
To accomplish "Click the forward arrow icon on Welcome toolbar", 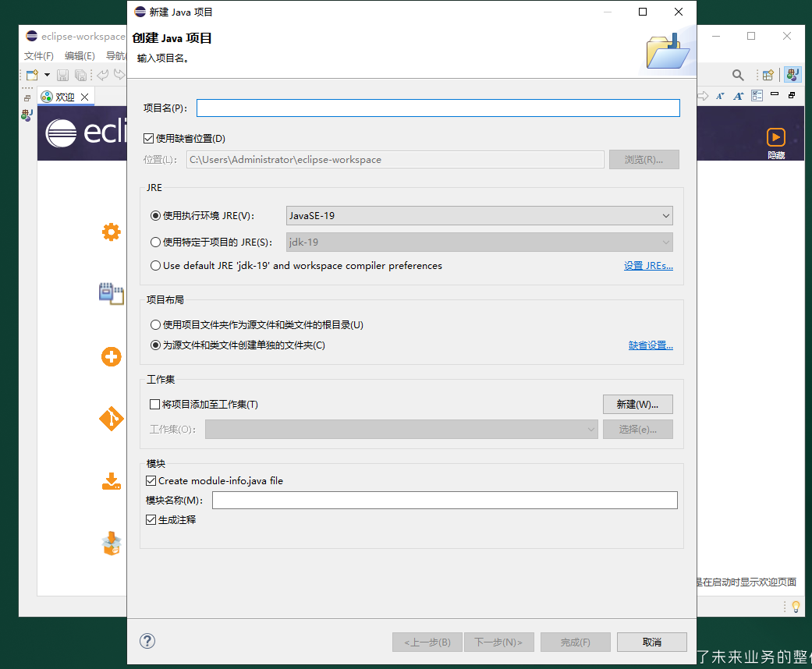I will pyautogui.click(x=703, y=96).
